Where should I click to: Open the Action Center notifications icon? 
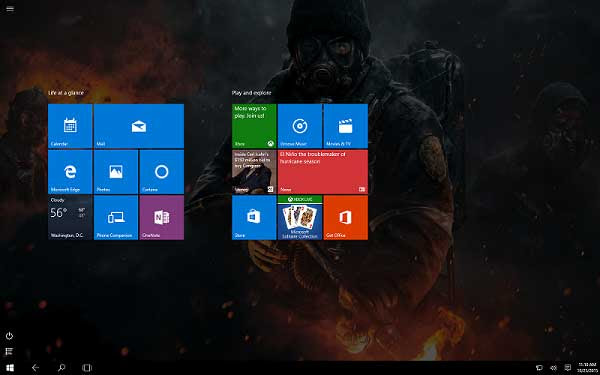coord(568,368)
